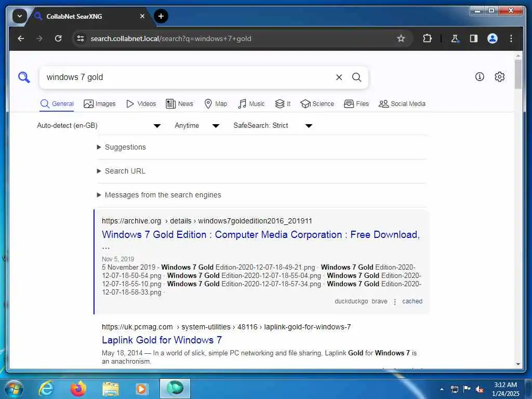Open the Anytime time range dropdown

pyautogui.click(x=197, y=126)
